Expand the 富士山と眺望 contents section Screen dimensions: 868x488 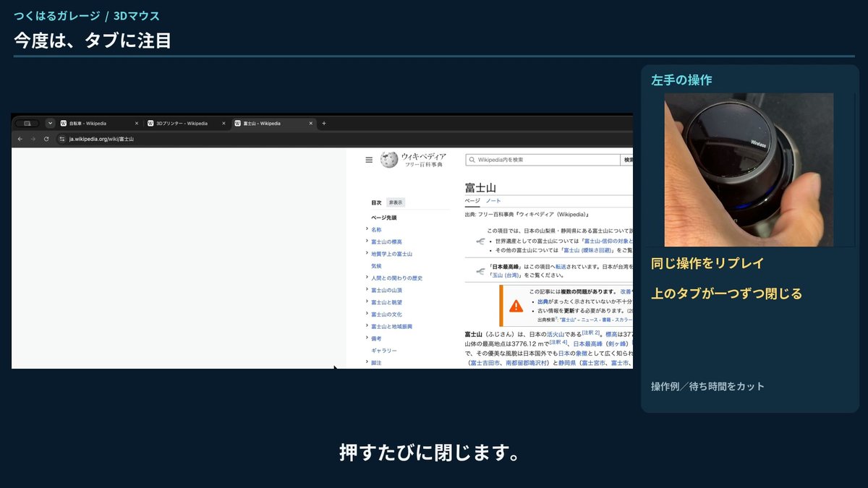coord(367,302)
